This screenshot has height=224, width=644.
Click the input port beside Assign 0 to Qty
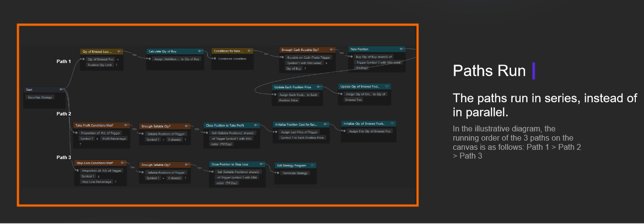[344, 131]
